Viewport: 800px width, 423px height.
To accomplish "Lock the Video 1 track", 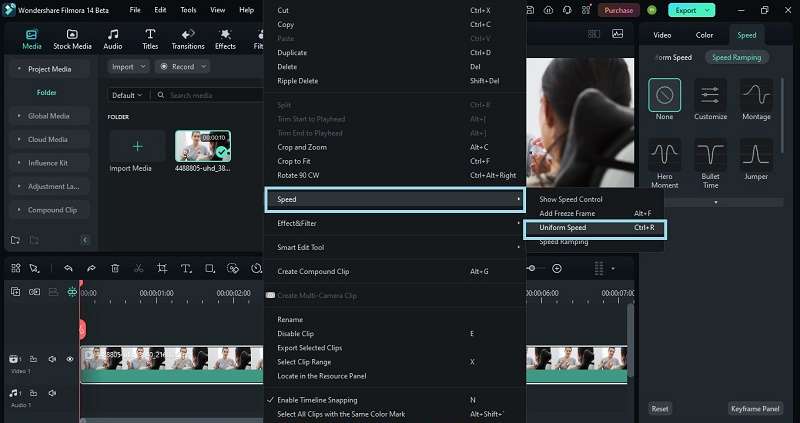I will click(33, 359).
